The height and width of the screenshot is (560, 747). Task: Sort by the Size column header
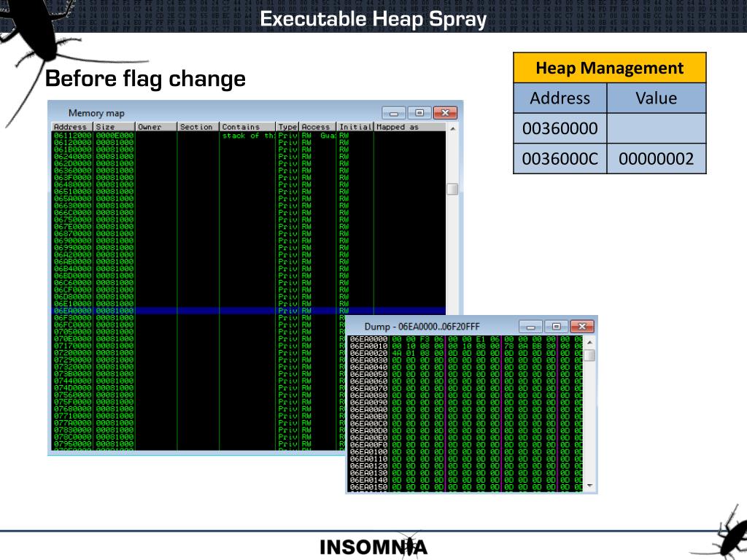(115, 127)
